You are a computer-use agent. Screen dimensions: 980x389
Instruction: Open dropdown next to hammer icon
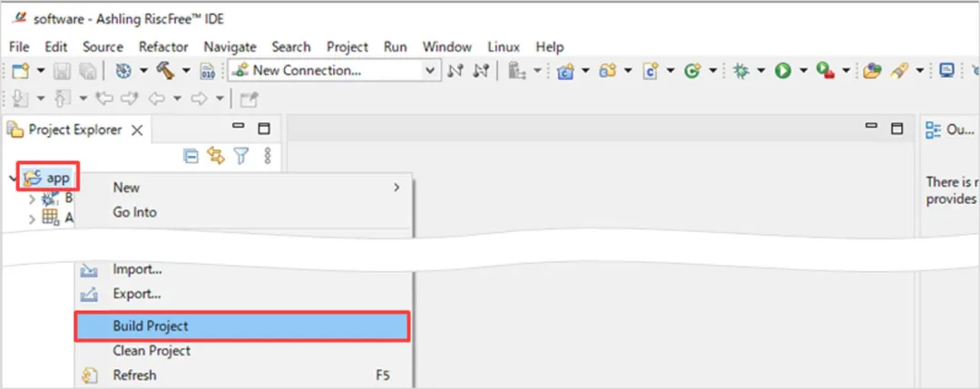pos(186,72)
